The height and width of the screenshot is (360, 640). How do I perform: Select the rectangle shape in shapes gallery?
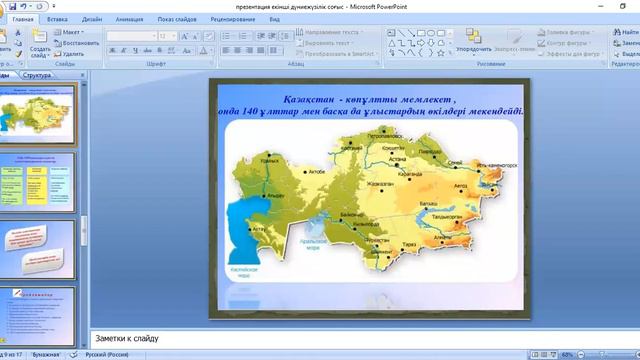(x=421, y=33)
